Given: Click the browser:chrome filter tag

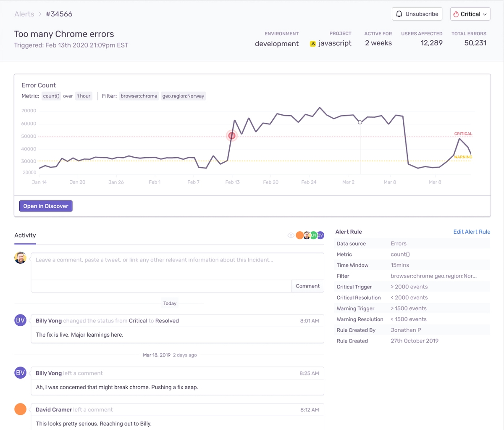Looking at the screenshot, I should pyautogui.click(x=139, y=96).
